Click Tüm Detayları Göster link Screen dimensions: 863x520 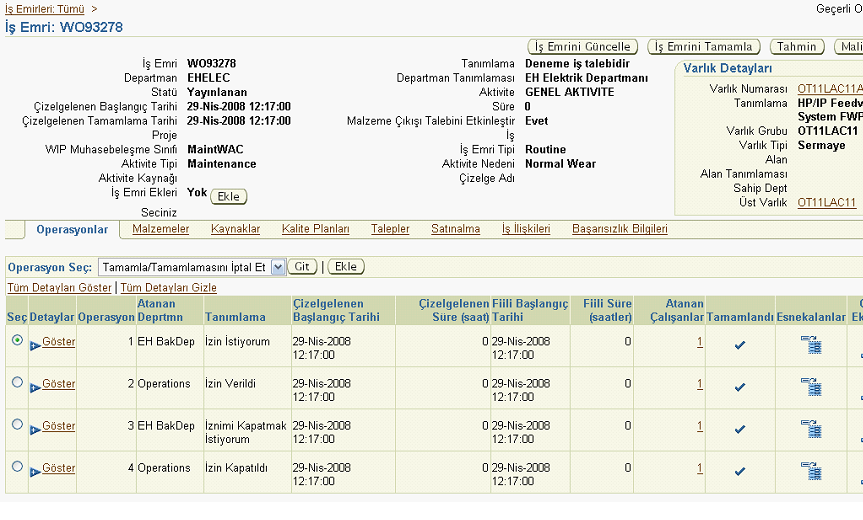(59, 287)
